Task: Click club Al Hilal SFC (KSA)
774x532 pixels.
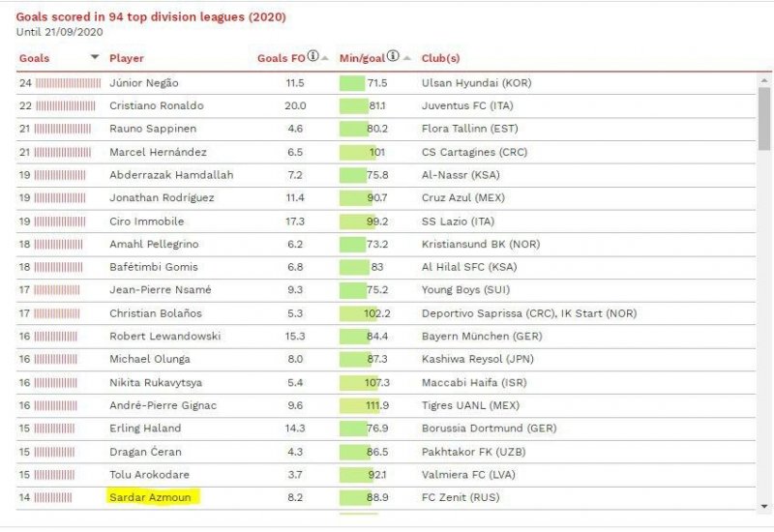Action: 469,267
